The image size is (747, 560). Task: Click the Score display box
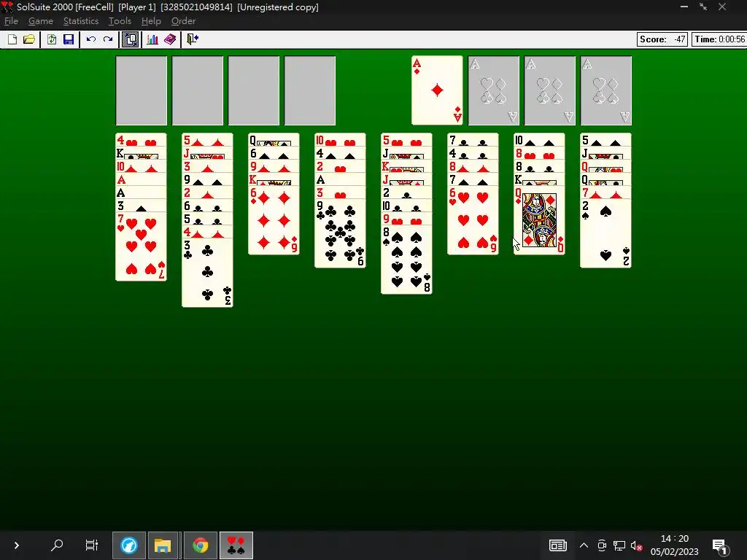[x=662, y=39]
